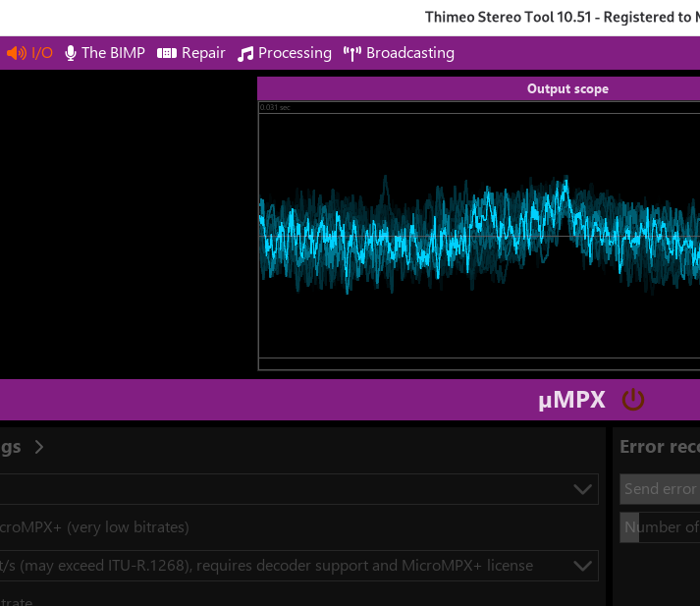700x606 pixels.
Task: Click the µMPX section title
Action: point(571,400)
